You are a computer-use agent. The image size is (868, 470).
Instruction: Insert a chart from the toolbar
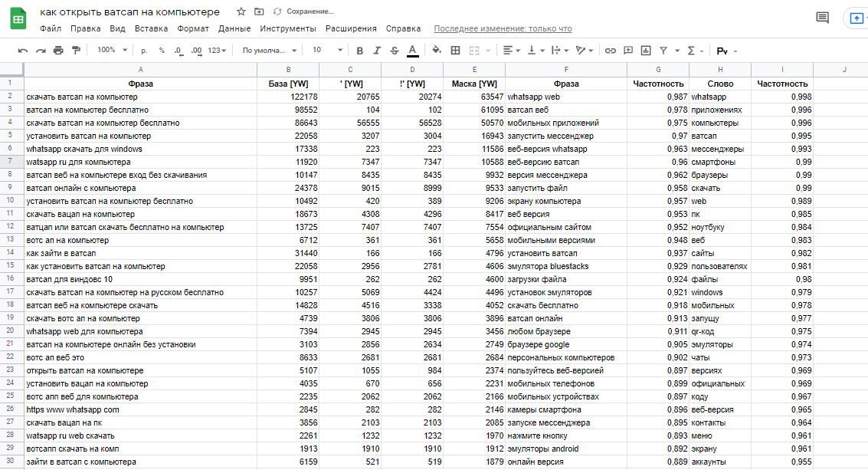tap(646, 51)
